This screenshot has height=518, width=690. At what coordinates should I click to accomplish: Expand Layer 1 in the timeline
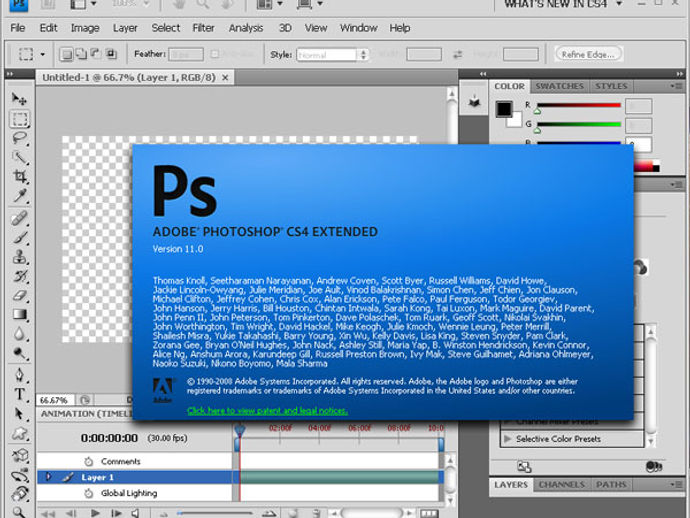coord(48,477)
